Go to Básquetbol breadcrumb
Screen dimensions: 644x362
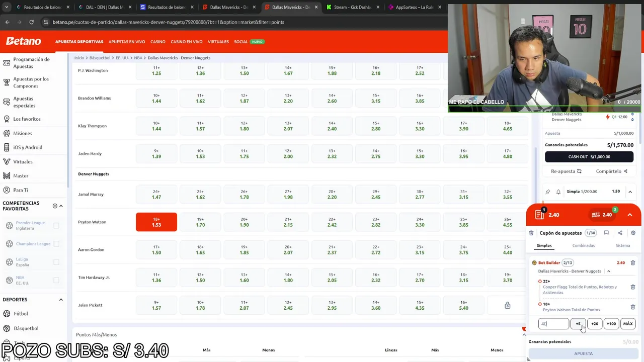[x=100, y=58]
